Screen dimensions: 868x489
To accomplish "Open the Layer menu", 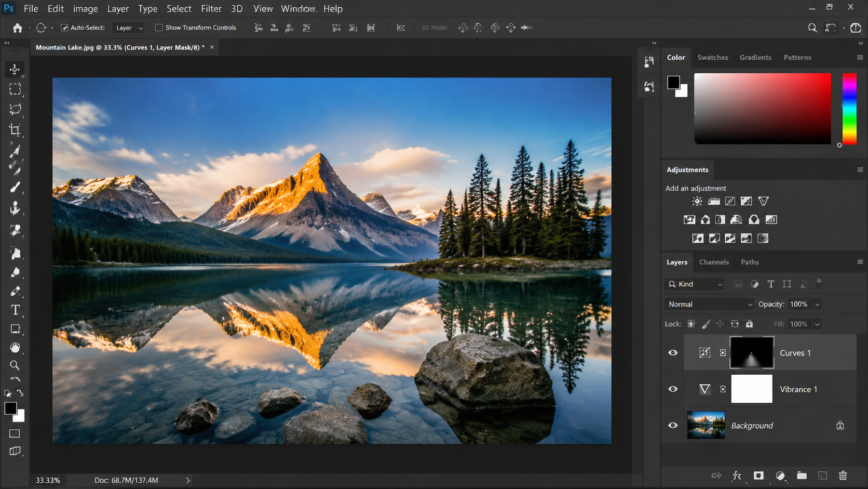I will point(118,9).
